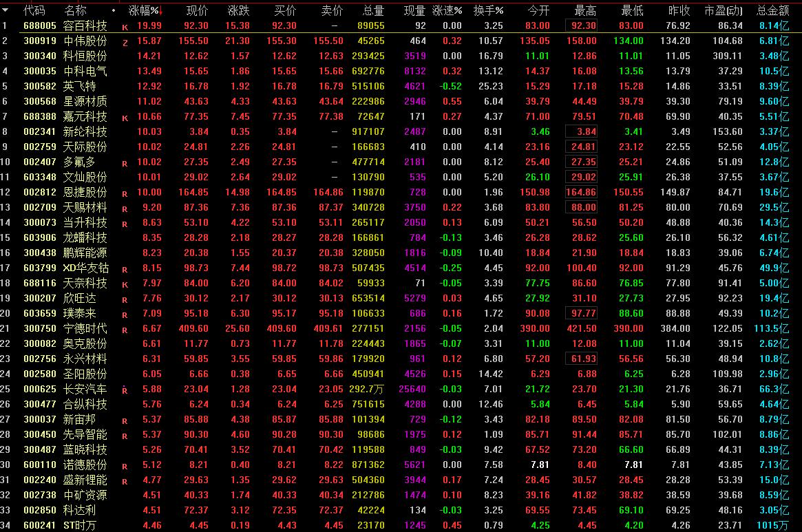The height and width of the screenshot is (532, 802).
Task: Click the 总金额 column header
Action: click(x=772, y=11)
